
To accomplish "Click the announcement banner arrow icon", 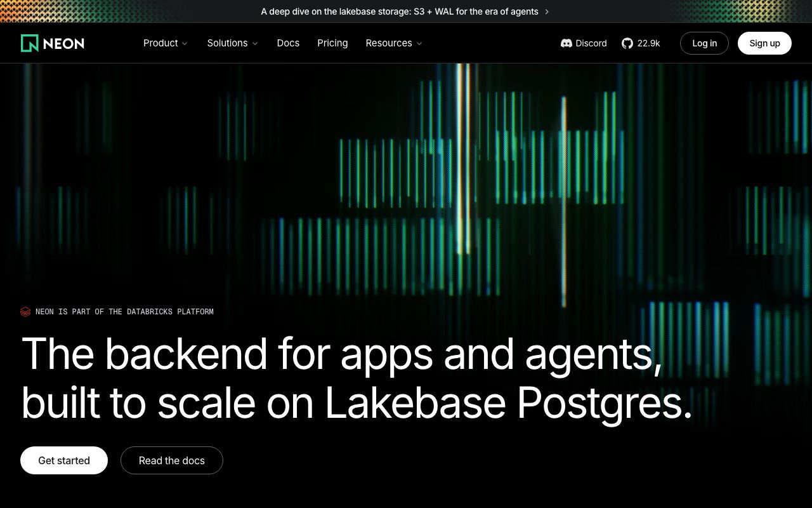I will (x=547, y=11).
